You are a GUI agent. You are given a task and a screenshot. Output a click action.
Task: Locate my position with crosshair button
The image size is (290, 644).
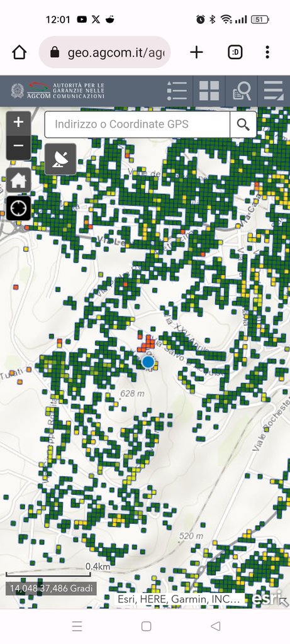[18, 208]
